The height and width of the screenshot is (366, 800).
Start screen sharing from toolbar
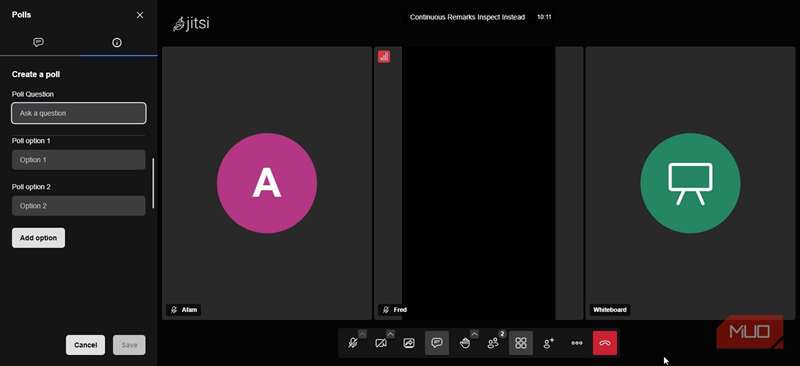(409, 343)
